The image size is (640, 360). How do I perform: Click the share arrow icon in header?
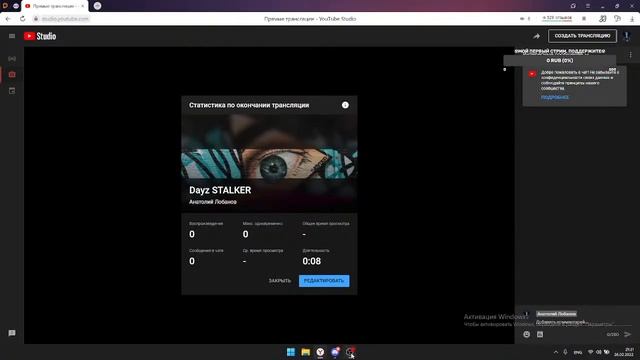point(536,36)
